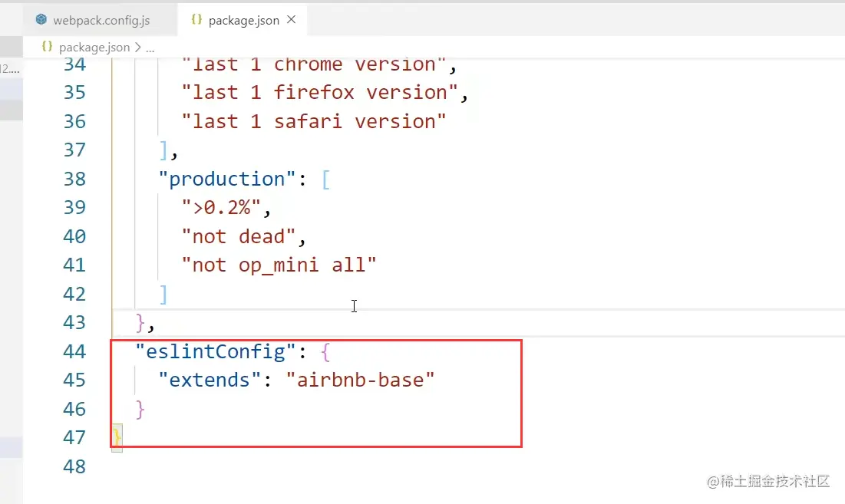Place cursor on the "extends" key
Screen dimensions: 845x504
(204, 380)
